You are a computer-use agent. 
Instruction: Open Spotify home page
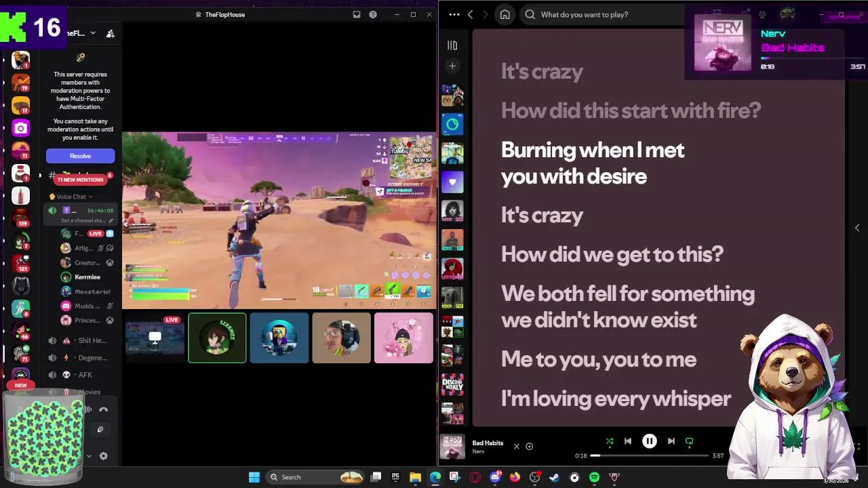(x=505, y=14)
